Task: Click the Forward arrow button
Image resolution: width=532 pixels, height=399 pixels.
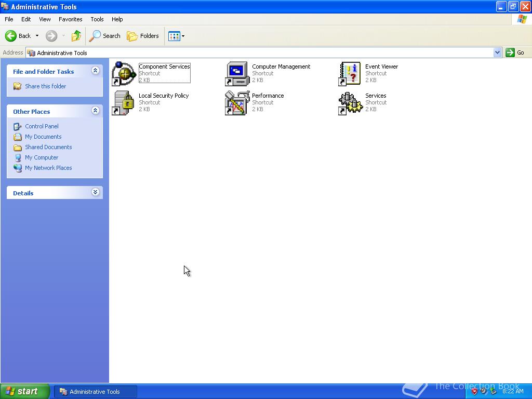Action: point(51,36)
